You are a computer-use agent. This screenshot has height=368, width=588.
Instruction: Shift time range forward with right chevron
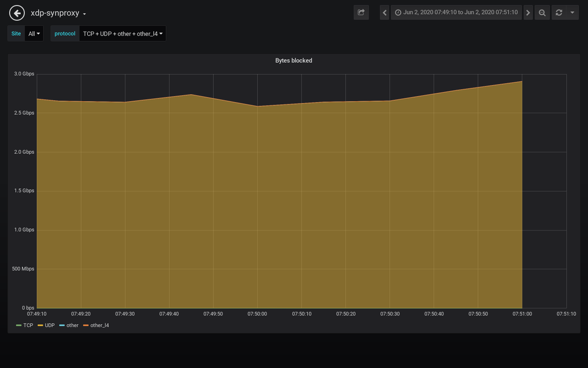point(528,12)
